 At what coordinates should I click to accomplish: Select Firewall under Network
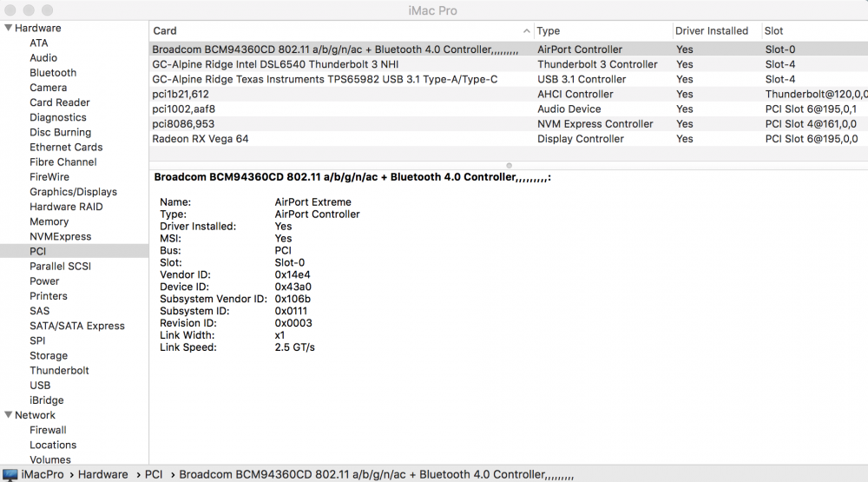click(48, 430)
